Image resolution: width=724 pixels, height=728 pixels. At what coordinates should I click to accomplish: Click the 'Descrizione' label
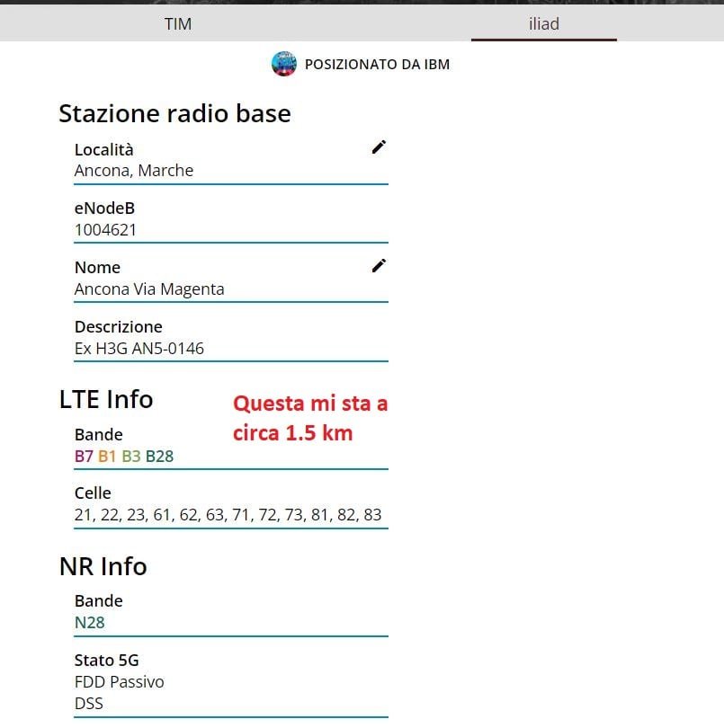pos(119,327)
